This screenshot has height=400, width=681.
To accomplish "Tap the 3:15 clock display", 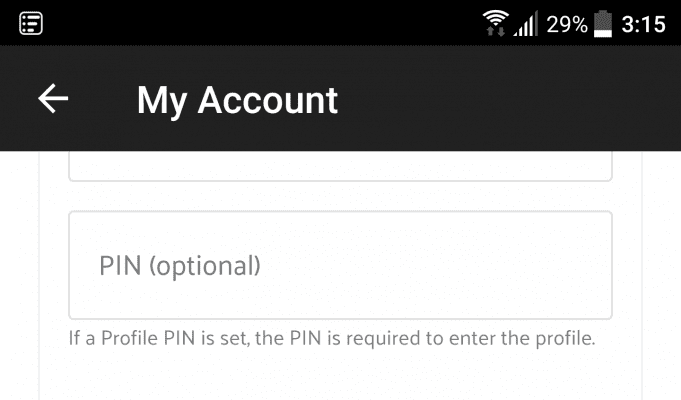I will [x=643, y=24].
